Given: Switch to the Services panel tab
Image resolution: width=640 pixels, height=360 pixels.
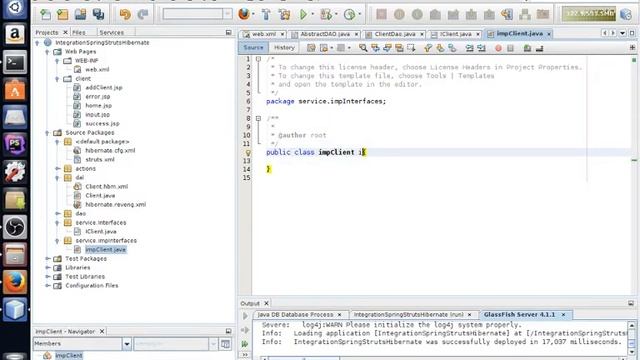Looking at the screenshot, I should point(111,32).
